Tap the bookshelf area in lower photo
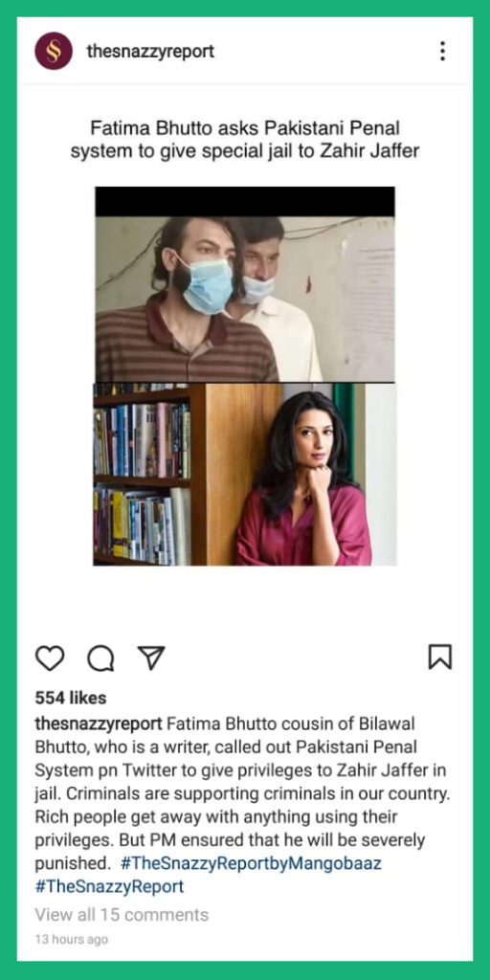The width and height of the screenshot is (490, 980). click(143, 475)
